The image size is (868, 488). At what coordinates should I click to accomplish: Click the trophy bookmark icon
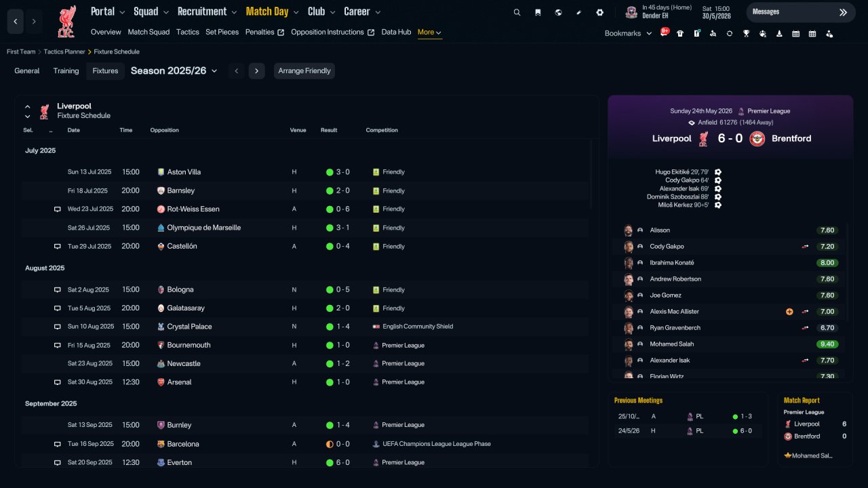coord(746,33)
